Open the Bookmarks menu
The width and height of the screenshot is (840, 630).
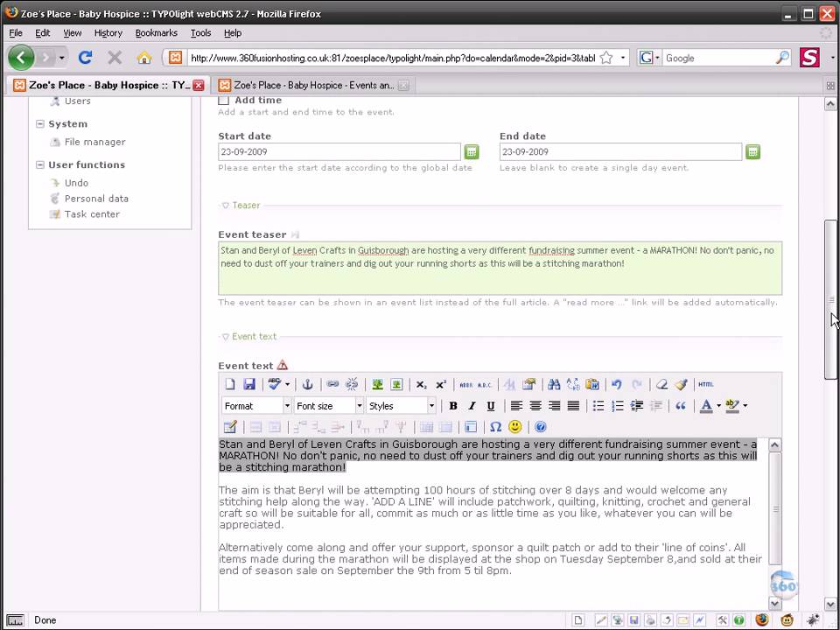(156, 32)
